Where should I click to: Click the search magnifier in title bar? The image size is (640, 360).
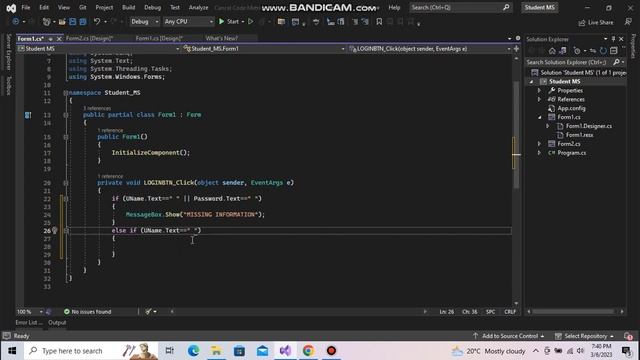tap(506, 7)
